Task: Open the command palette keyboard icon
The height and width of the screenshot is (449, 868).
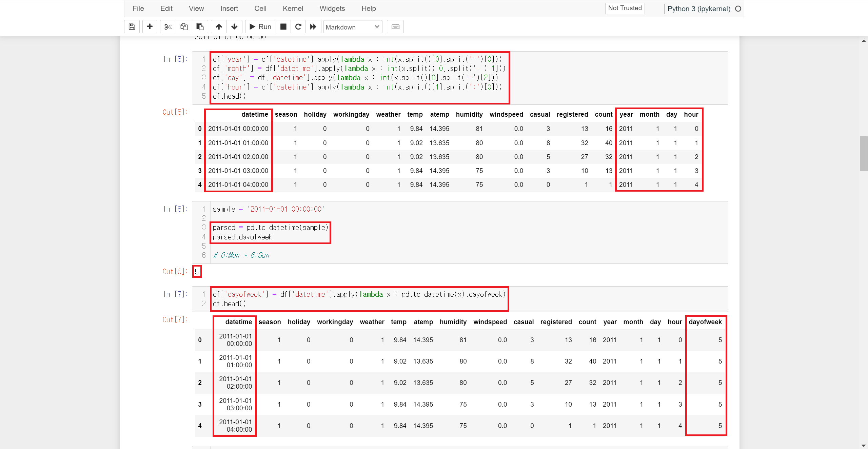Action: pos(395,27)
